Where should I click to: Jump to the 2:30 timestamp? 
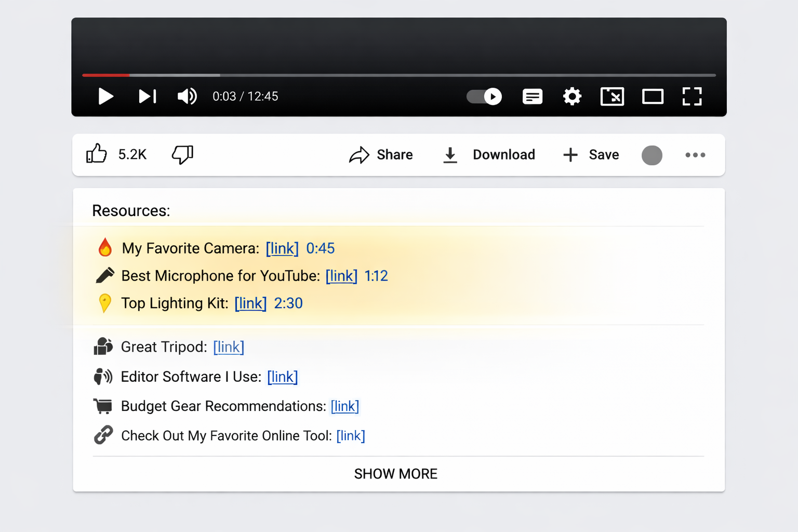click(x=288, y=303)
